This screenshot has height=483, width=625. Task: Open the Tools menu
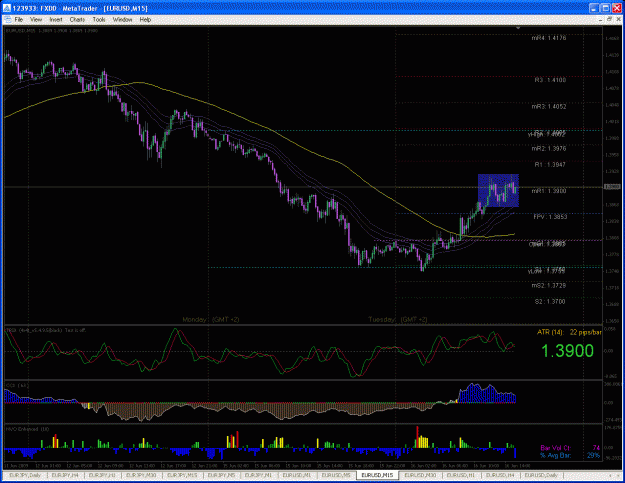pyautogui.click(x=99, y=20)
